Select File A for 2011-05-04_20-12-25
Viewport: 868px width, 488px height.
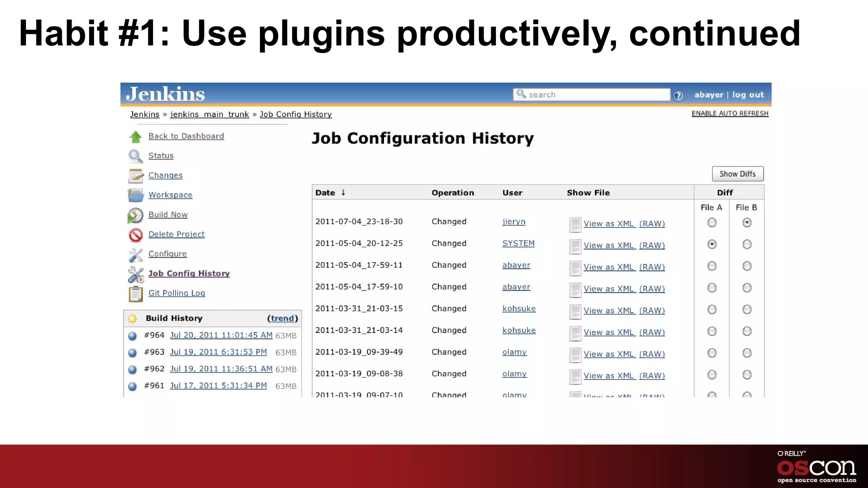[x=712, y=244]
